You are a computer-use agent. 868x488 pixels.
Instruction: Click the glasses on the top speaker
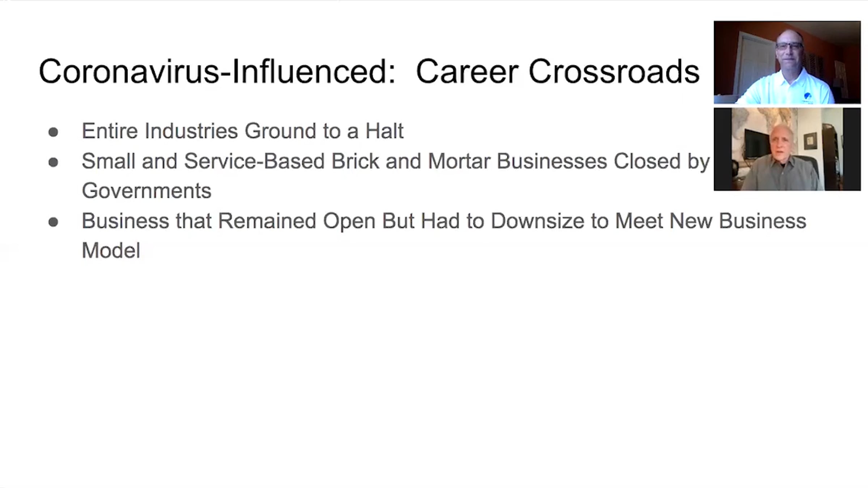(x=789, y=46)
